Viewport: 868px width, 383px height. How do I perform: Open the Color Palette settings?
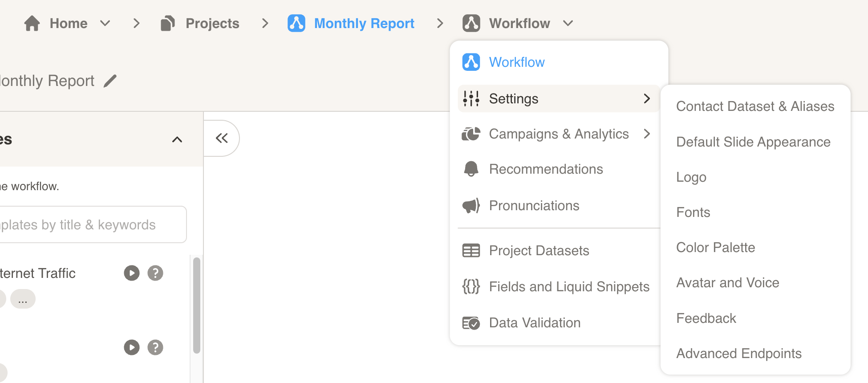pyautogui.click(x=715, y=248)
